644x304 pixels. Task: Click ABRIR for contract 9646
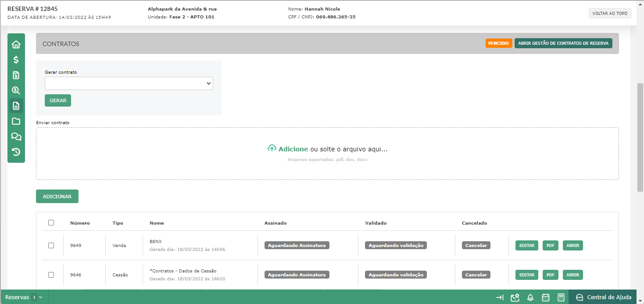573,275
